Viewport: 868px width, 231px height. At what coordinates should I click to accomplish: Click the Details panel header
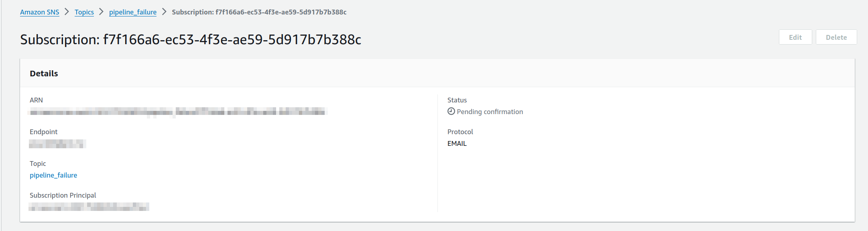click(x=437, y=73)
